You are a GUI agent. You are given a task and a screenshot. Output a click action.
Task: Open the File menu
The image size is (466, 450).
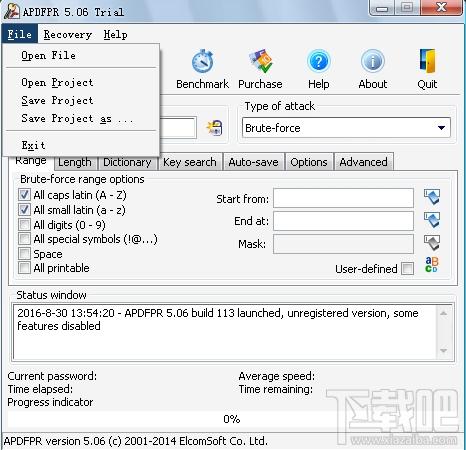coord(20,34)
